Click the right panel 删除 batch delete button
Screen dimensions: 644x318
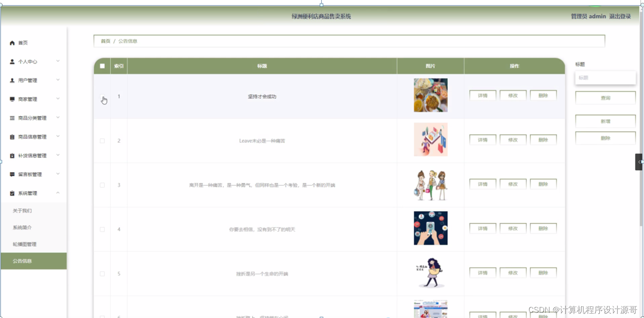[x=605, y=138]
